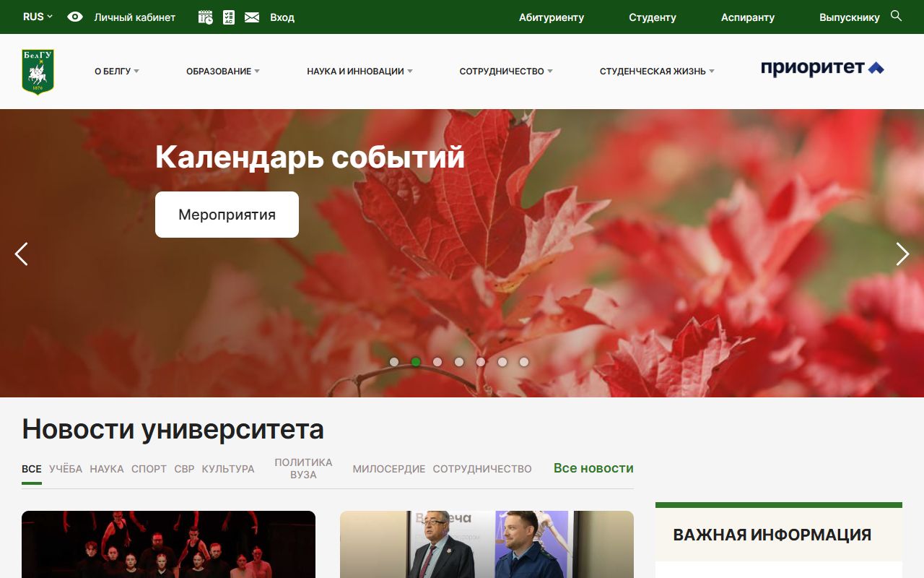
Task: Switch to the МИЛОСЕРДИЕ news tab
Action: 389,469
